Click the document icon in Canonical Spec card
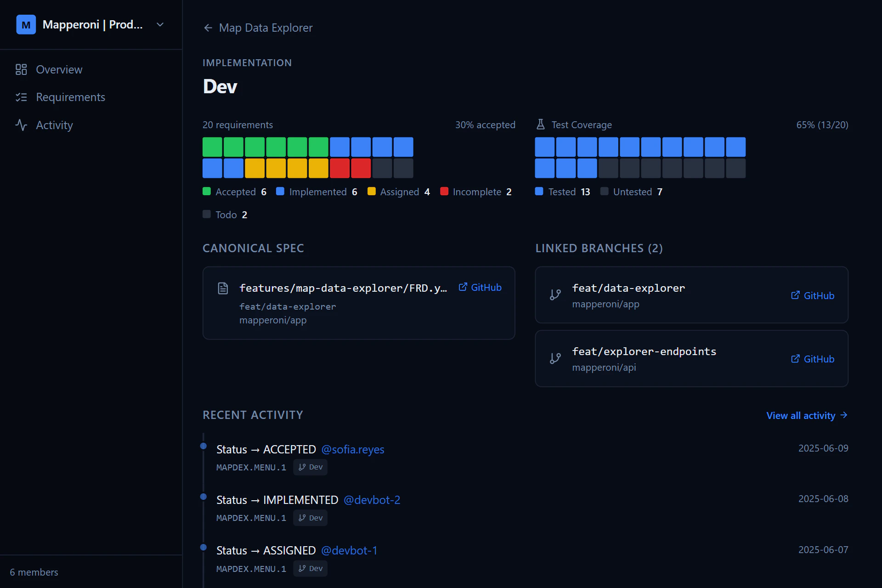882x588 pixels. point(223,288)
